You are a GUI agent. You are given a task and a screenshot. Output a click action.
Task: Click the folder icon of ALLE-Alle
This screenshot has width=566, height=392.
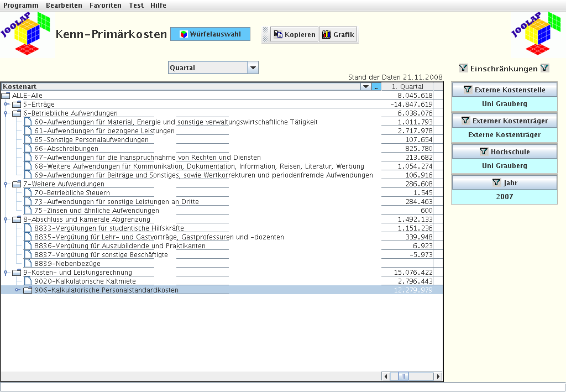pyautogui.click(x=6, y=96)
